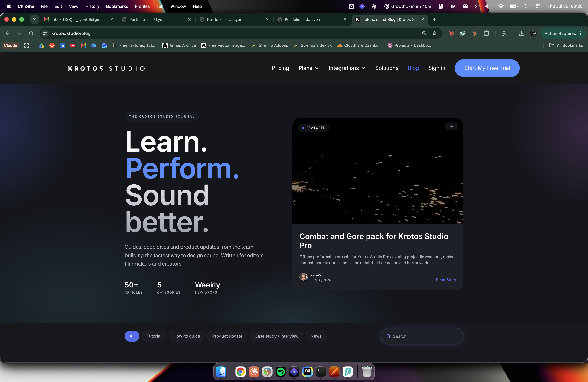Open the View menu in menu bar
588x382 pixels.
click(74, 6)
